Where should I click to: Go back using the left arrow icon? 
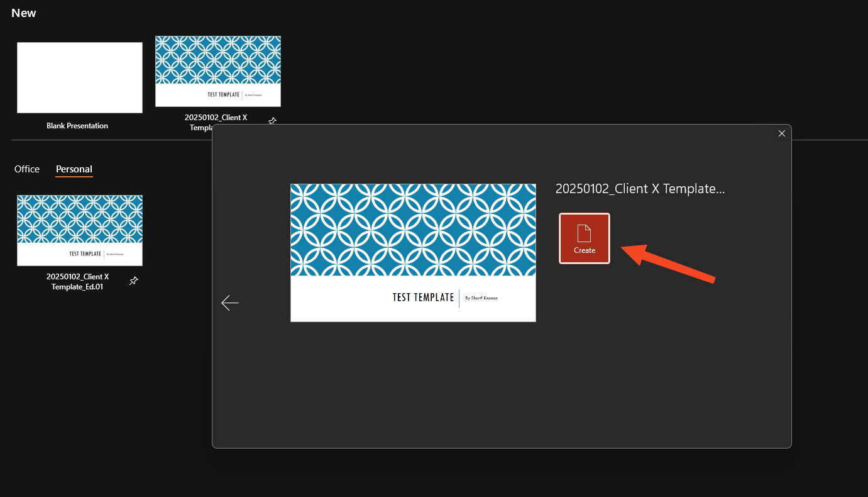click(230, 303)
